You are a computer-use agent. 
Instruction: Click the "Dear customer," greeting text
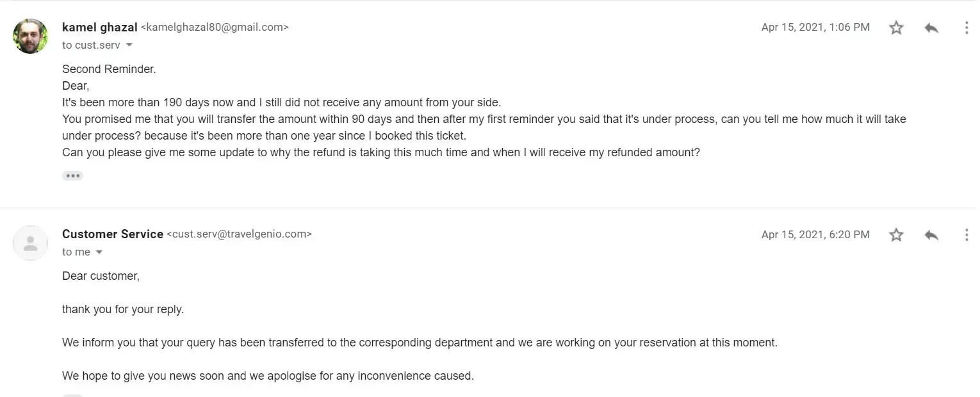click(101, 276)
